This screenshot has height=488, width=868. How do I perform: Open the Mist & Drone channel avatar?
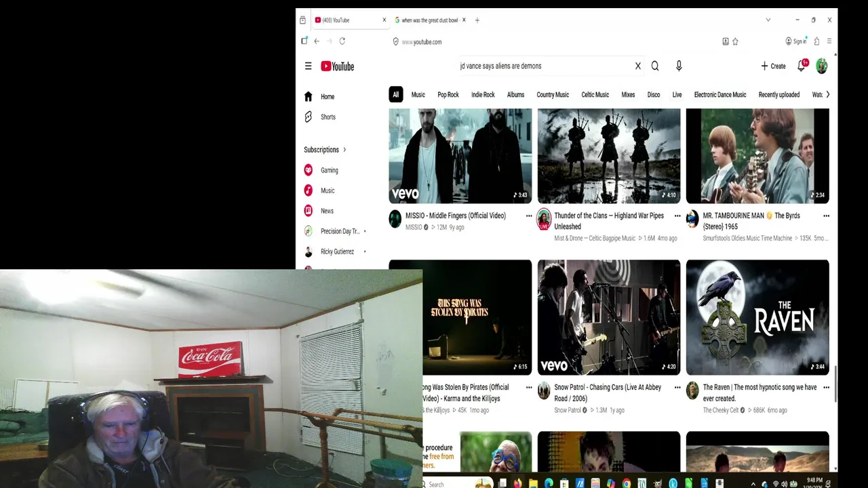[544, 219]
